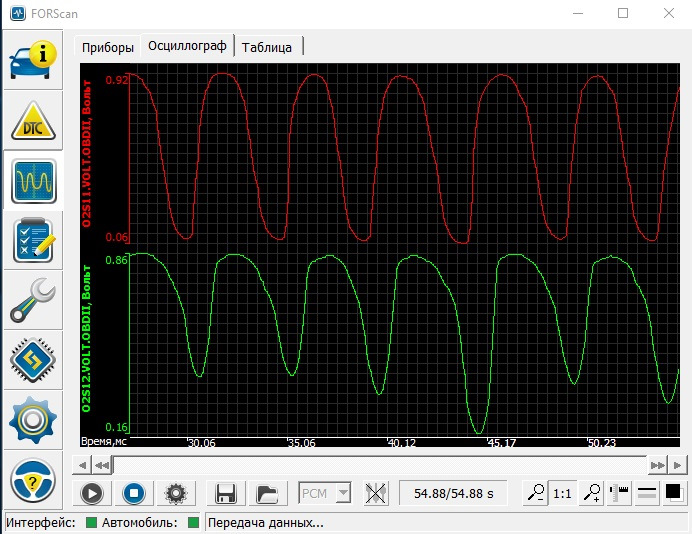Image resolution: width=692 pixels, height=534 pixels.
Task: Switch to the Приборы tab
Action: (107, 47)
